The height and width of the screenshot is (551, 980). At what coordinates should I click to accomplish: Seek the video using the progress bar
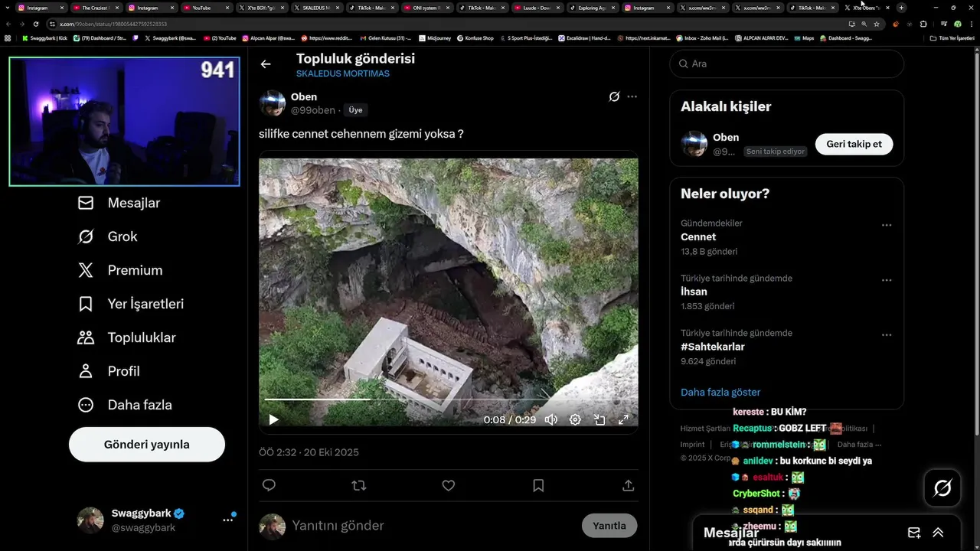coord(449,399)
